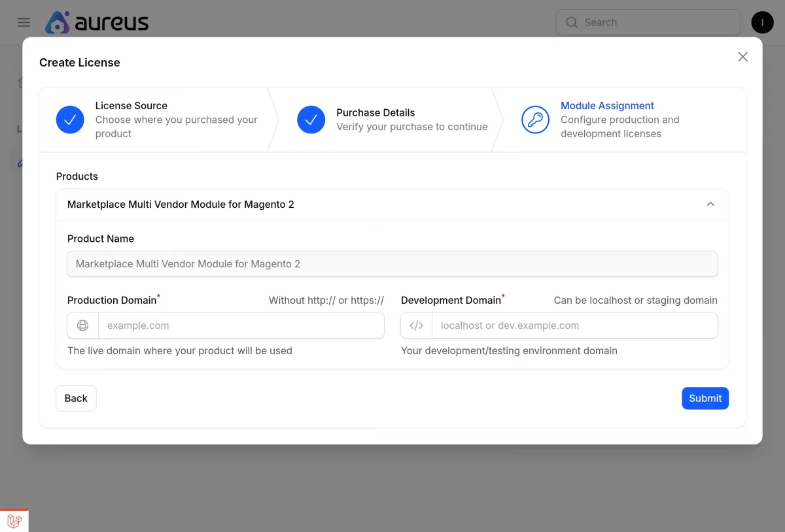The height and width of the screenshot is (532, 785).
Task: Collapse the Marketplace Multi Vendor Module section
Action: [x=710, y=205]
